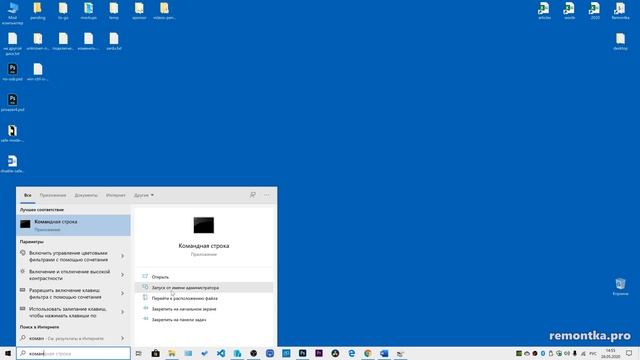Screen dimensions: 640x360
Task: Open Microsoft Word from the taskbar
Action: coord(384,353)
